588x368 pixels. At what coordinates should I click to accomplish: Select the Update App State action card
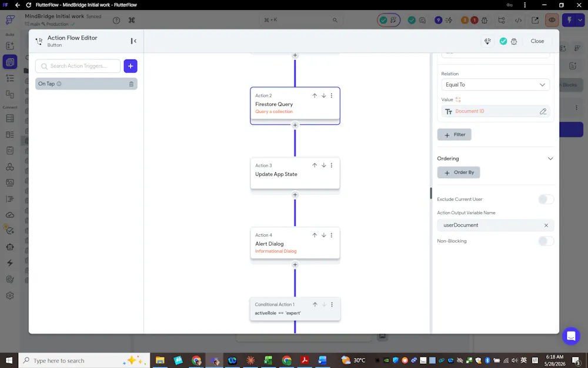pyautogui.click(x=295, y=173)
